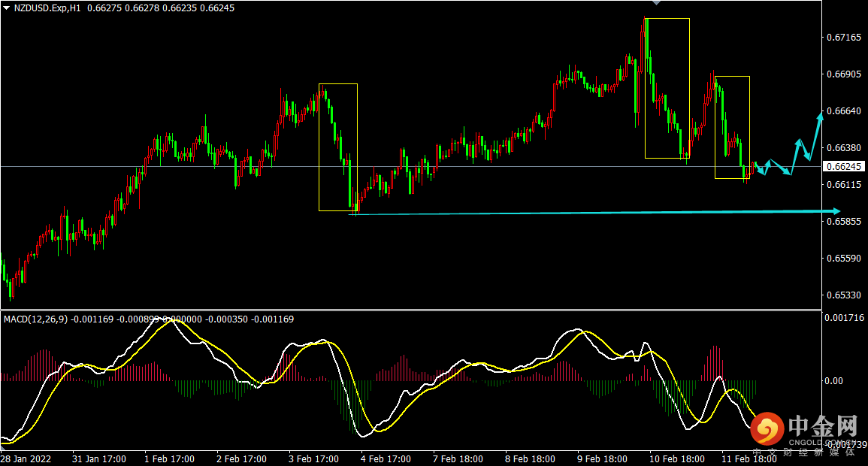Click the 0.67165 price scale label
This screenshot has width=868, height=466.
(844, 38)
